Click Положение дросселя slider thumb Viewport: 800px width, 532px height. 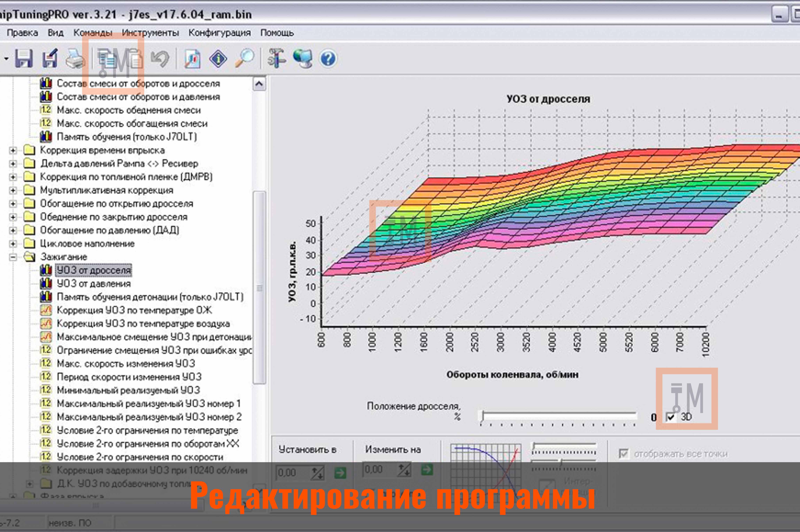(482, 416)
